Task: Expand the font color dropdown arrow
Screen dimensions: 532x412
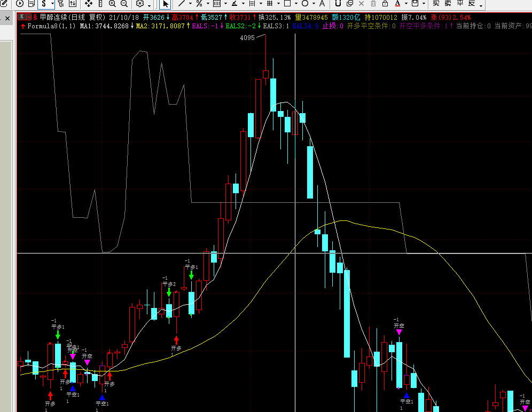Action: [406, 4]
